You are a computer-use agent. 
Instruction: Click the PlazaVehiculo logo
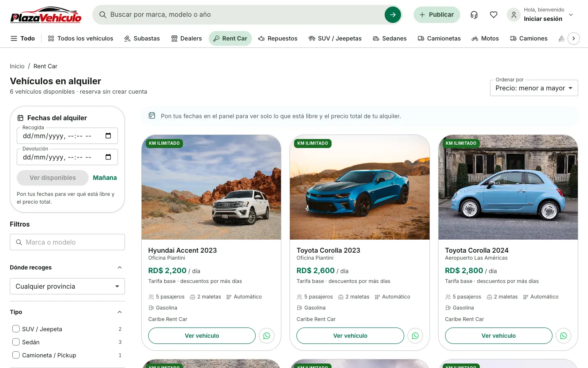[46, 15]
